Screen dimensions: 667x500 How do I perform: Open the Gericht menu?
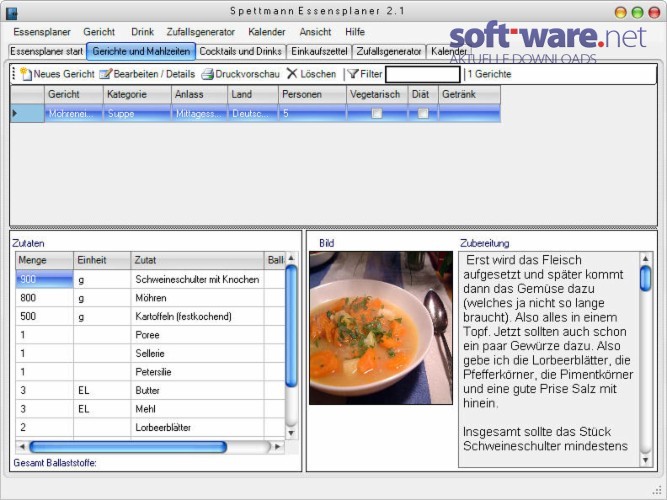[99, 32]
